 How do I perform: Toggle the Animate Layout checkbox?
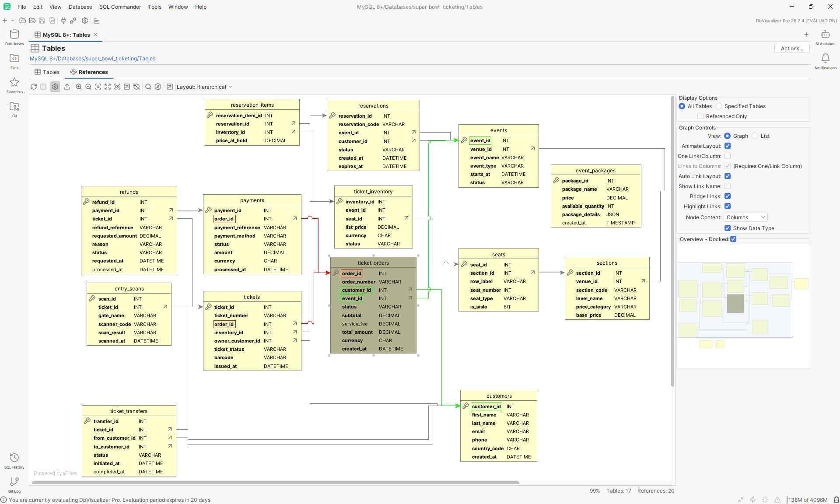click(x=728, y=146)
